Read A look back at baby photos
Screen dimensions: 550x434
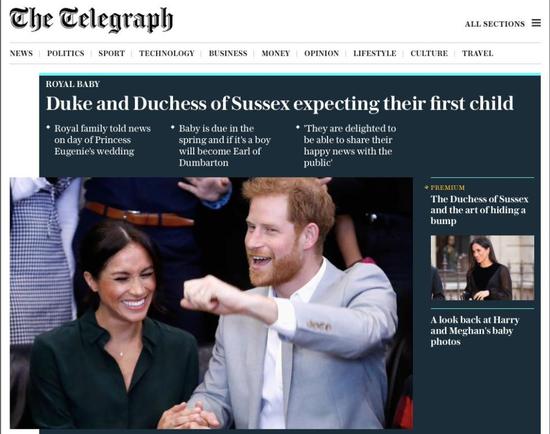pyautogui.click(x=475, y=330)
